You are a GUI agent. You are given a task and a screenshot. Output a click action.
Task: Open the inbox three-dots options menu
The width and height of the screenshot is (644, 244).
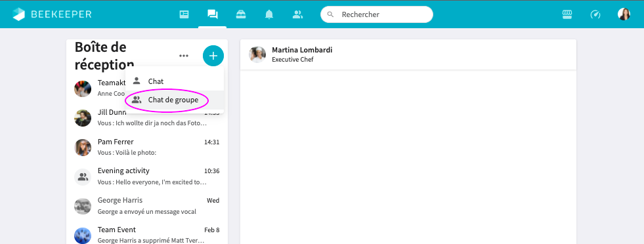coord(184,56)
